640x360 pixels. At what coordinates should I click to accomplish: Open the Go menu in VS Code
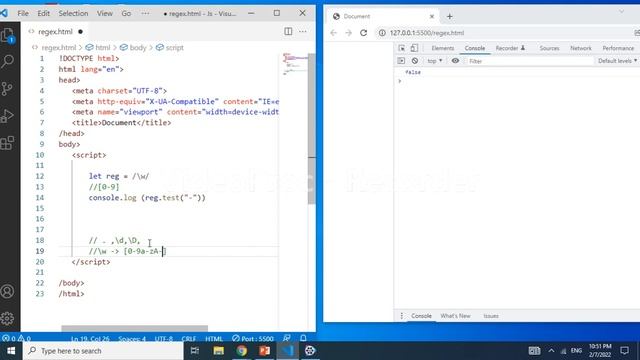pyautogui.click(x=126, y=13)
